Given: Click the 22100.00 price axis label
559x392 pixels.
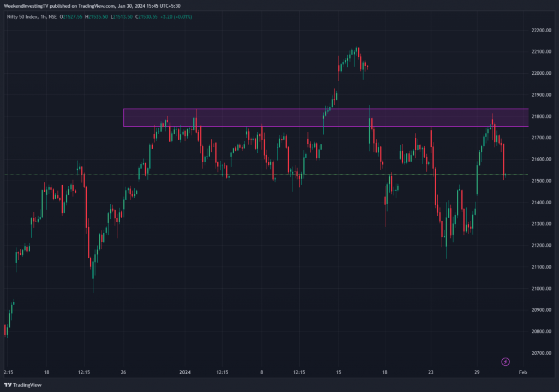Looking at the screenshot, I should tap(541, 52).
